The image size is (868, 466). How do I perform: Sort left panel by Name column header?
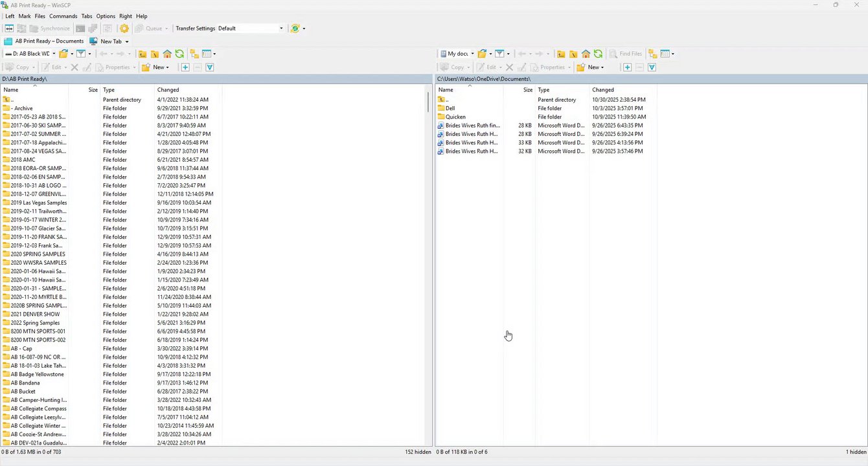coord(34,90)
